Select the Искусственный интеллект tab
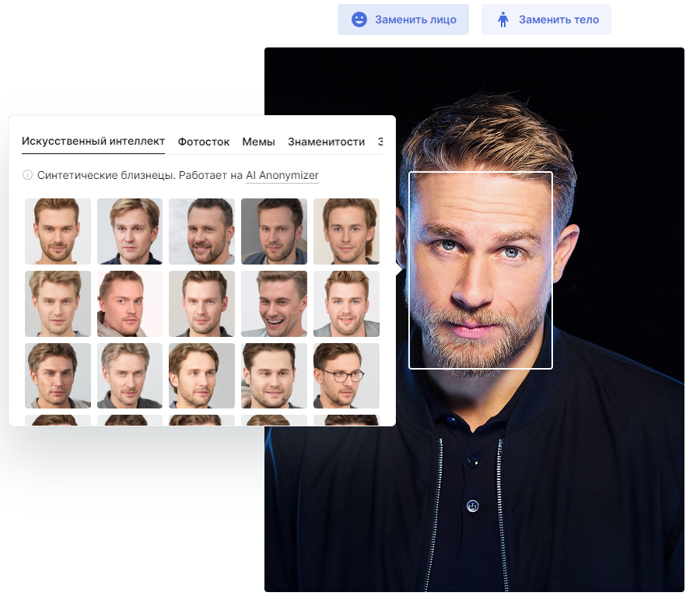The height and width of the screenshot is (610, 700). click(x=93, y=142)
